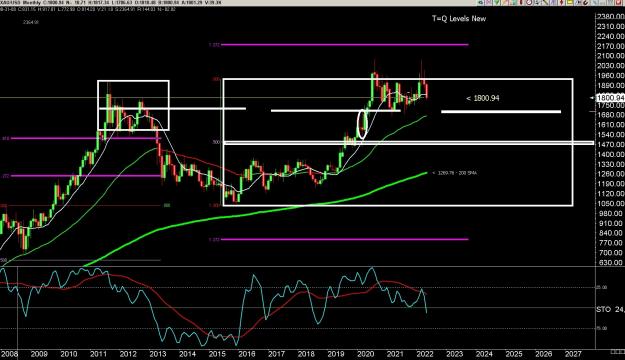Click the 200 SMA value label
625x360 pixels.
[454, 173]
